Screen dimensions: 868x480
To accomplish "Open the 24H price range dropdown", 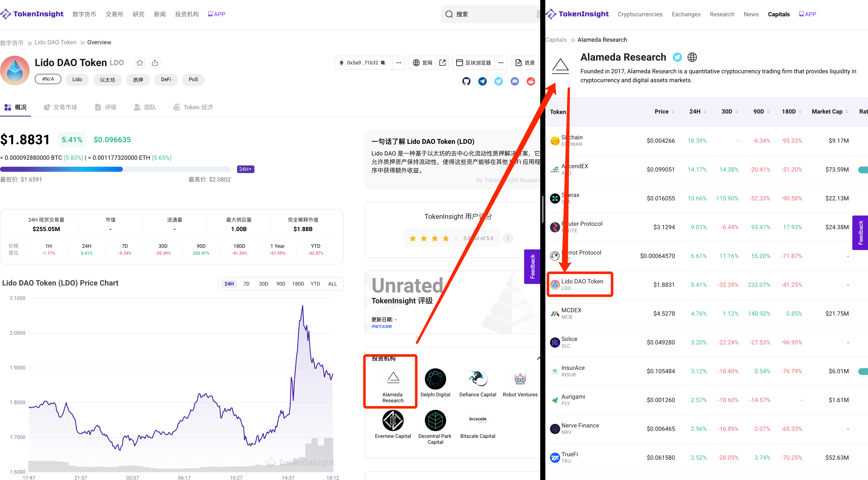I will pos(245,169).
